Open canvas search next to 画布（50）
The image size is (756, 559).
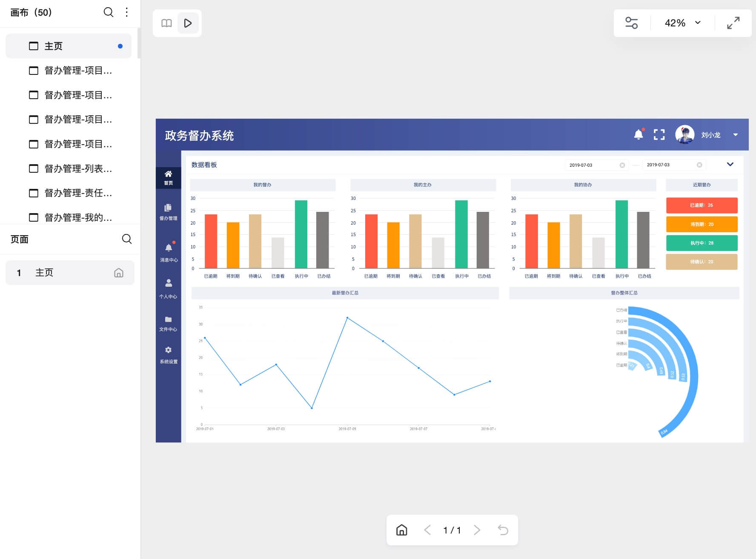(109, 12)
